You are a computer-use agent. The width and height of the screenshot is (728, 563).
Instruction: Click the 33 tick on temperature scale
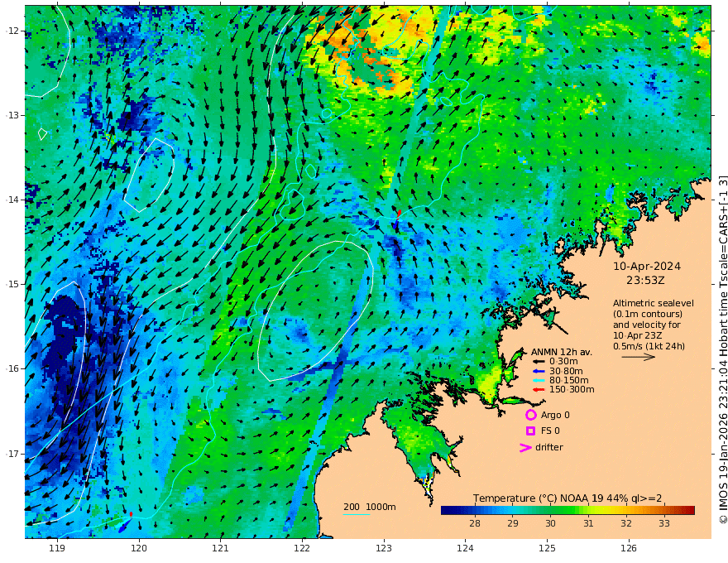[664, 523]
